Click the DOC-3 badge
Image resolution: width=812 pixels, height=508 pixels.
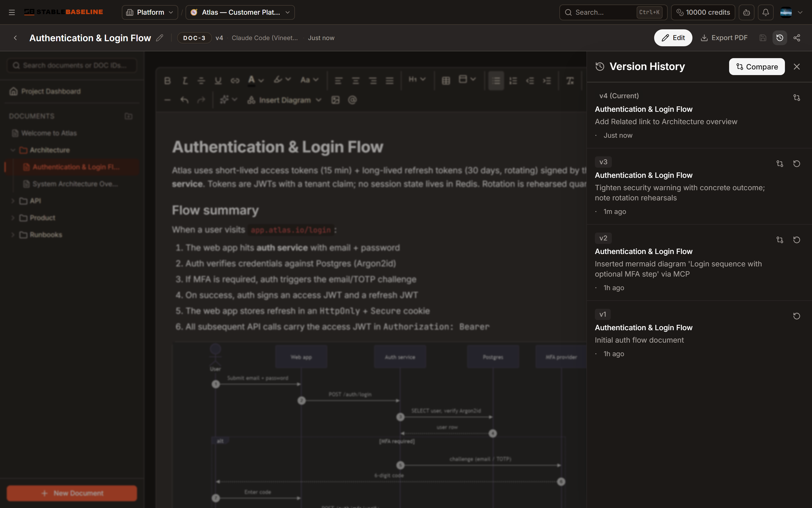click(194, 38)
